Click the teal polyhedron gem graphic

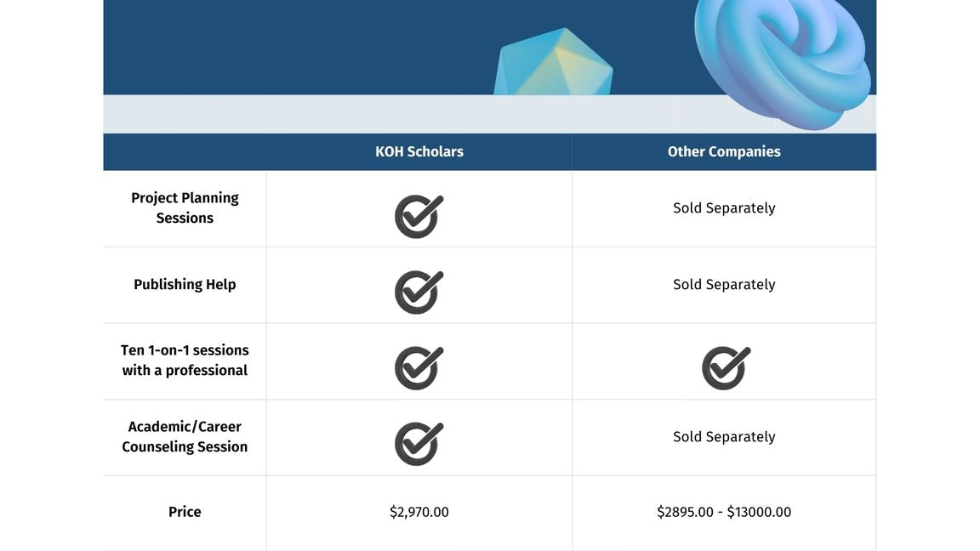tap(553, 65)
